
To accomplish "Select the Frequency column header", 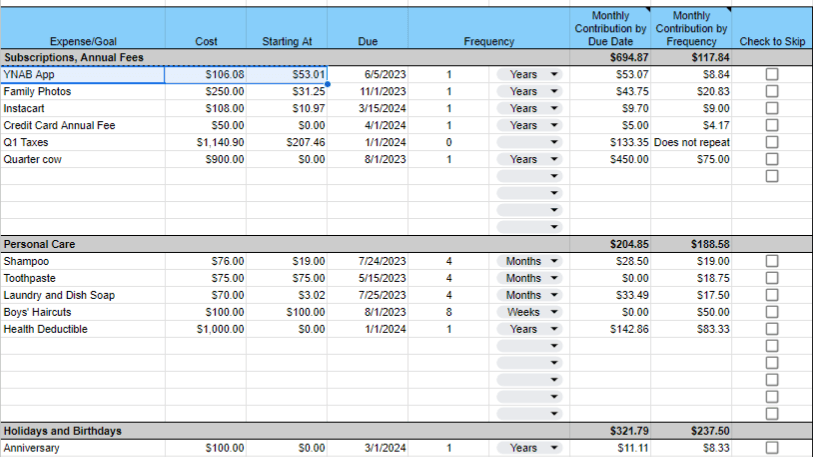I will point(489,28).
